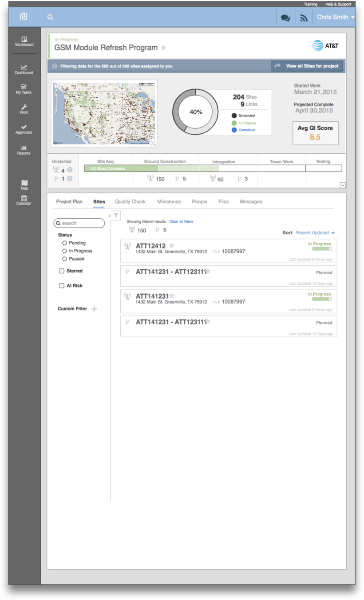Click the All Sites Complete progress bar

[109, 169]
